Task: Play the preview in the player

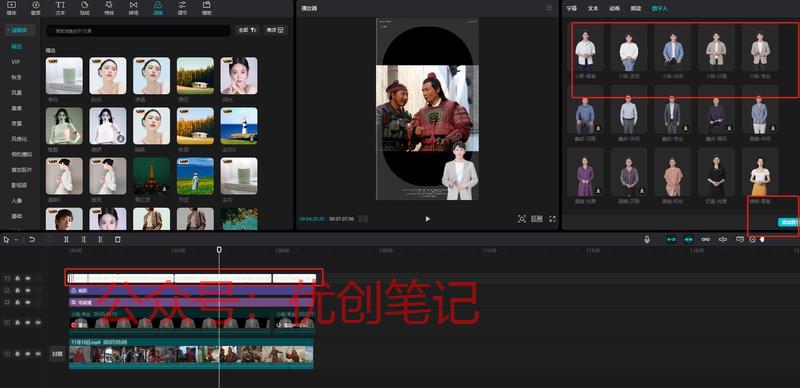Action: [x=428, y=219]
